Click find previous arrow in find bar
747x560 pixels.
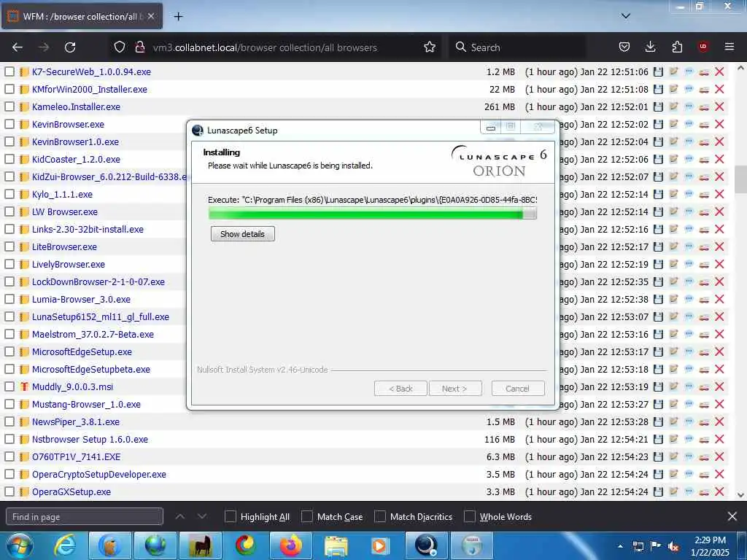(180, 516)
